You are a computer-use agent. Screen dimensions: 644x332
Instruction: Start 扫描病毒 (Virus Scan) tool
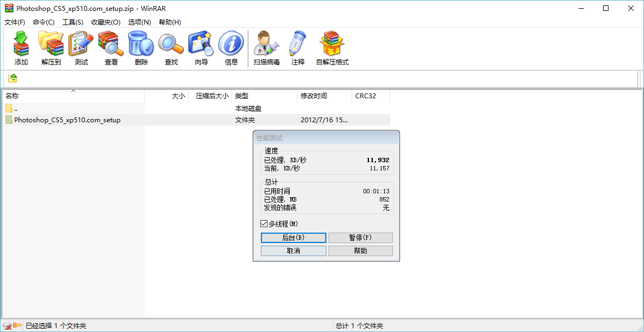[266, 49]
